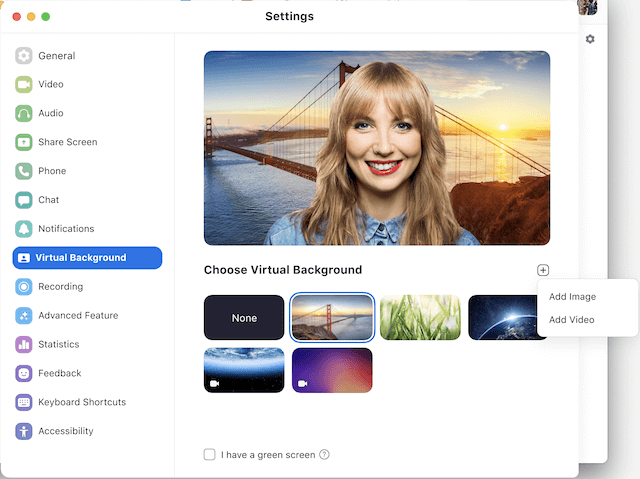Open Recording settings icon
Screen dimensions: 640x479
24,287
